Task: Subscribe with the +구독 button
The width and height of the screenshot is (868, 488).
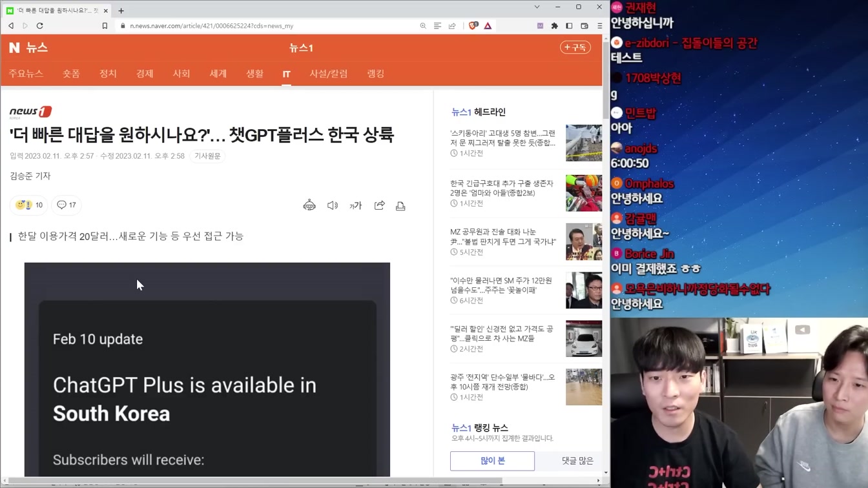Action: (575, 47)
